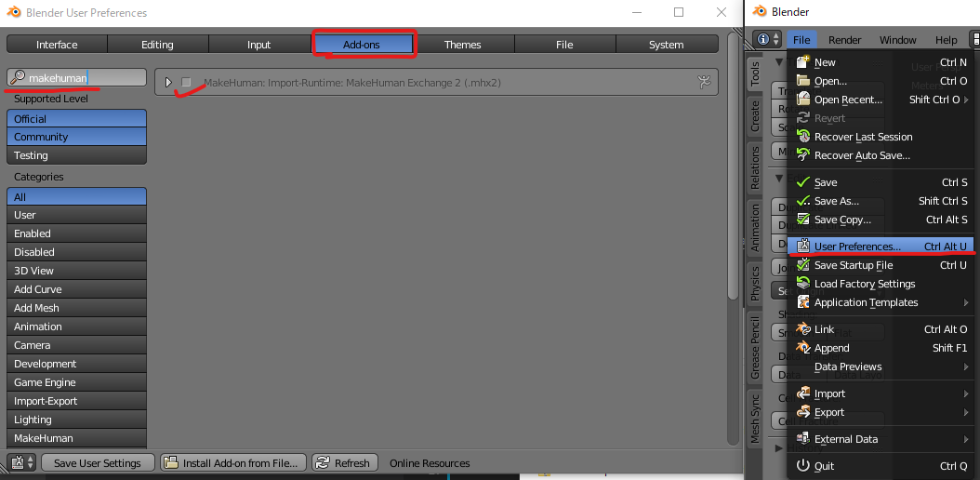Expand the History panel in tool shelf

tap(779, 447)
